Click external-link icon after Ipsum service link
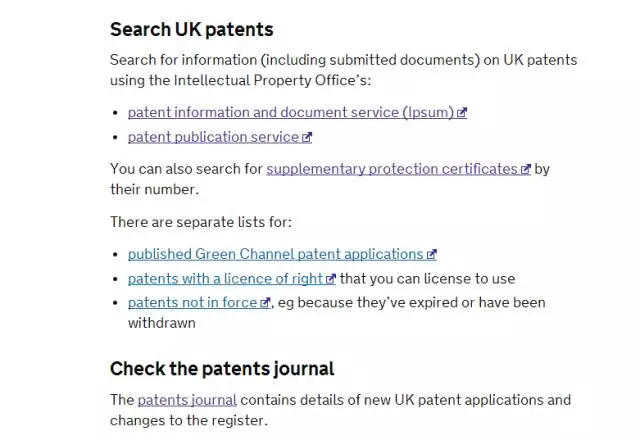The height and width of the screenshot is (440, 640). 462,113
